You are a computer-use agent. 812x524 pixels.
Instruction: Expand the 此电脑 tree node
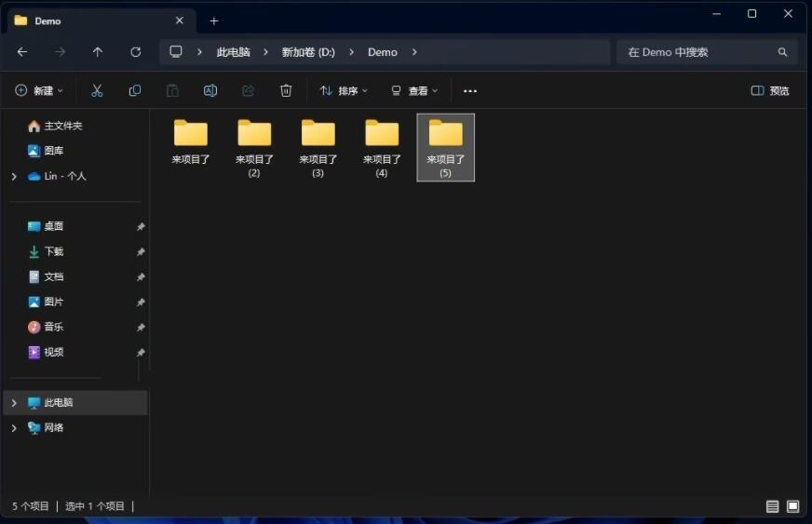14,403
